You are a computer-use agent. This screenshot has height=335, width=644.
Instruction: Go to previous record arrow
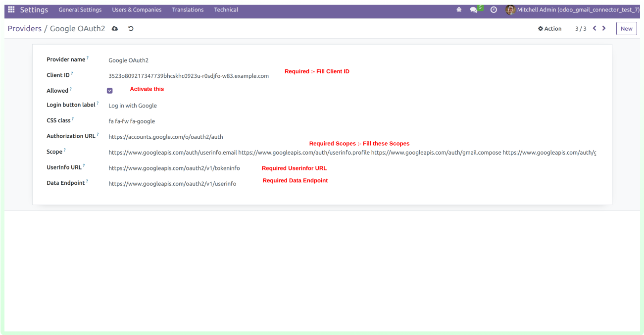coord(594,28)
